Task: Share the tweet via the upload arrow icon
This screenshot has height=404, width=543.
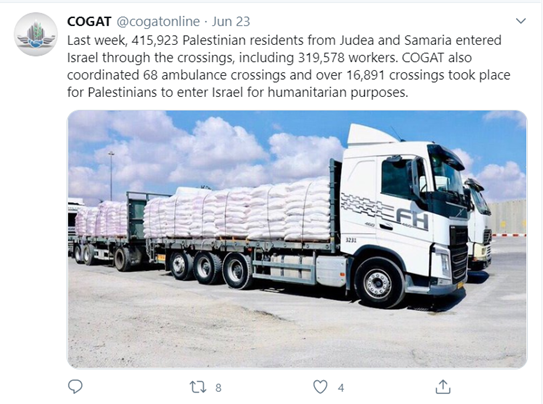Action: coord(443,387)
